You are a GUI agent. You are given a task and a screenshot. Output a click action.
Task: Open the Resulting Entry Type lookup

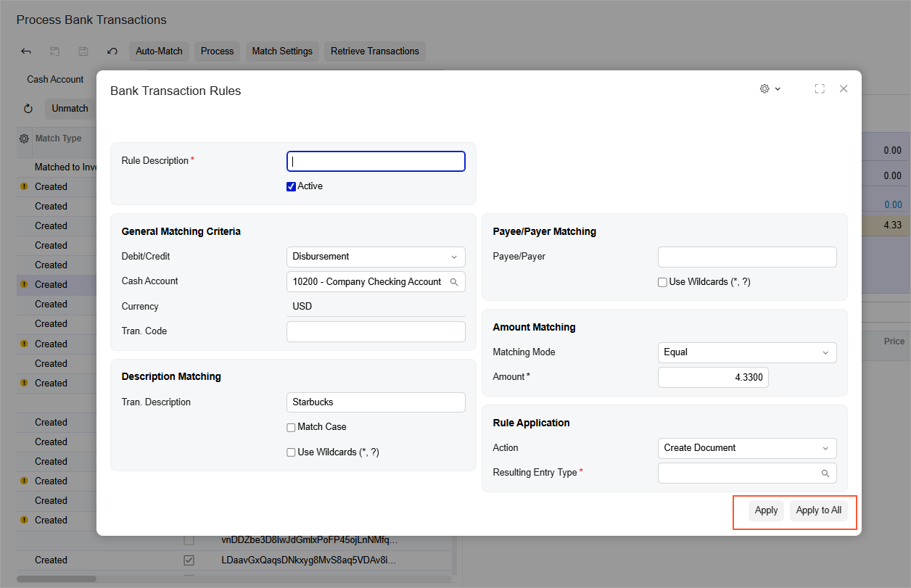click(x=825, y=473)
